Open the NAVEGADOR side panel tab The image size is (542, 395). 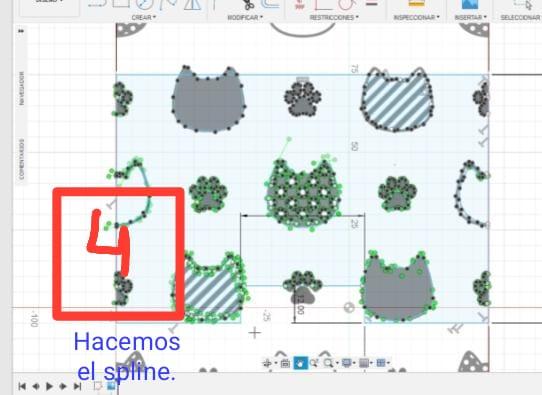21,88
